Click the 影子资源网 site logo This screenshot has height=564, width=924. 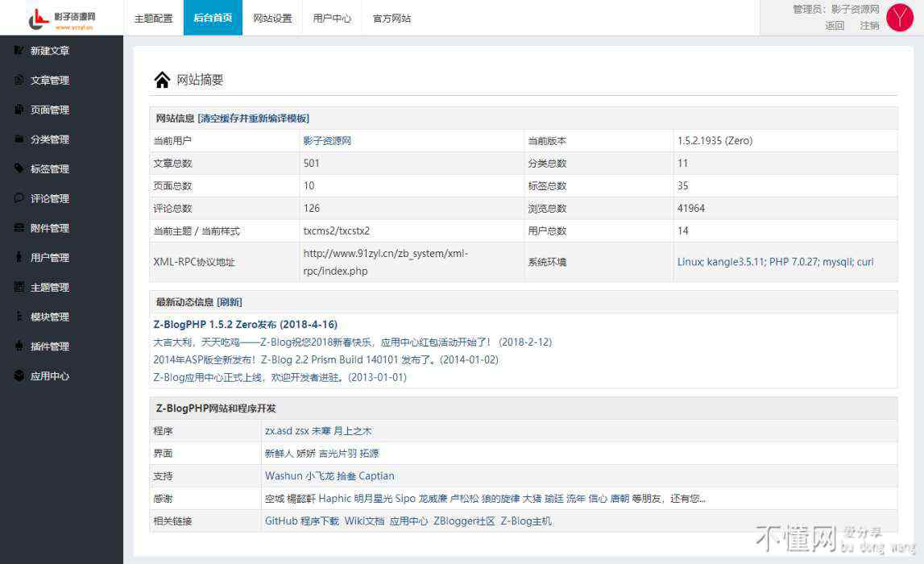pos(62,19)
